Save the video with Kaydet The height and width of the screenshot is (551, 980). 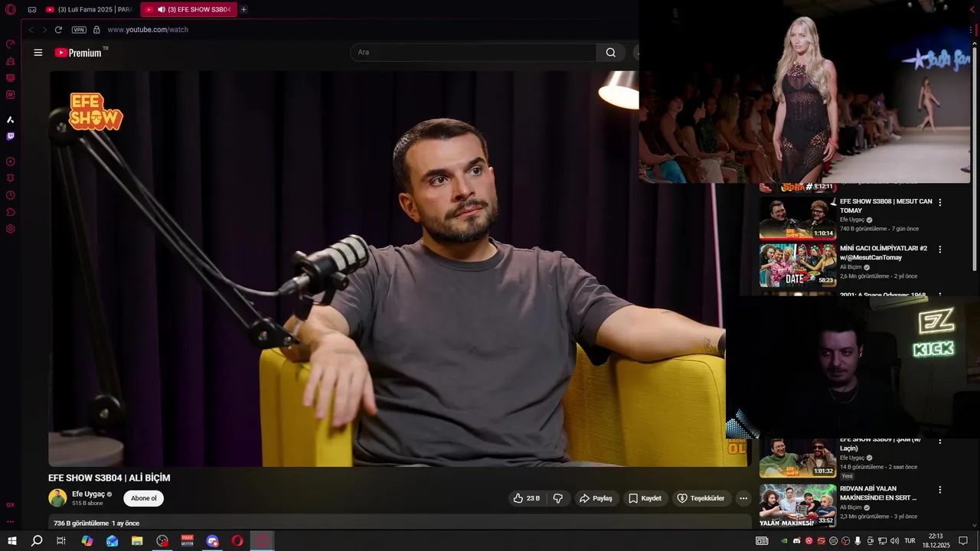(x=645, y=498)
